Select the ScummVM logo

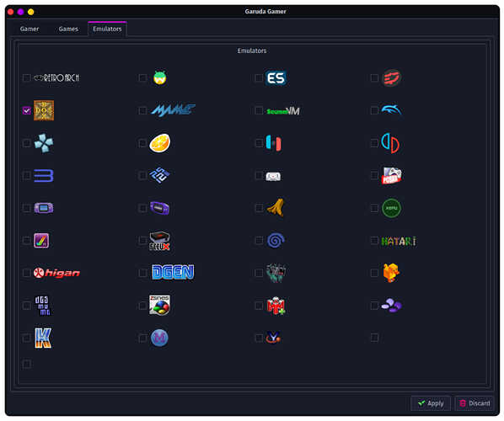click(283, 111)
